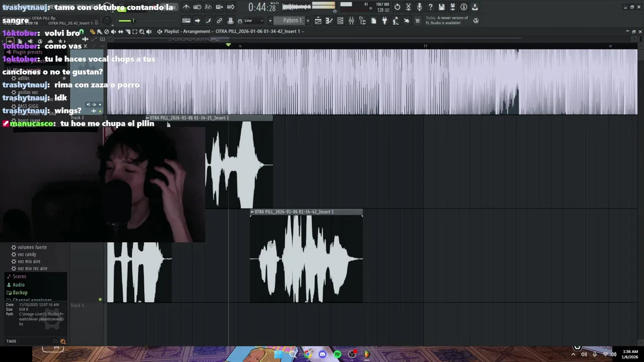Select OTRA PILL 01-34-25 Insert 1 clip header
This screenshot has height=362, width=644.
(209, 118)
